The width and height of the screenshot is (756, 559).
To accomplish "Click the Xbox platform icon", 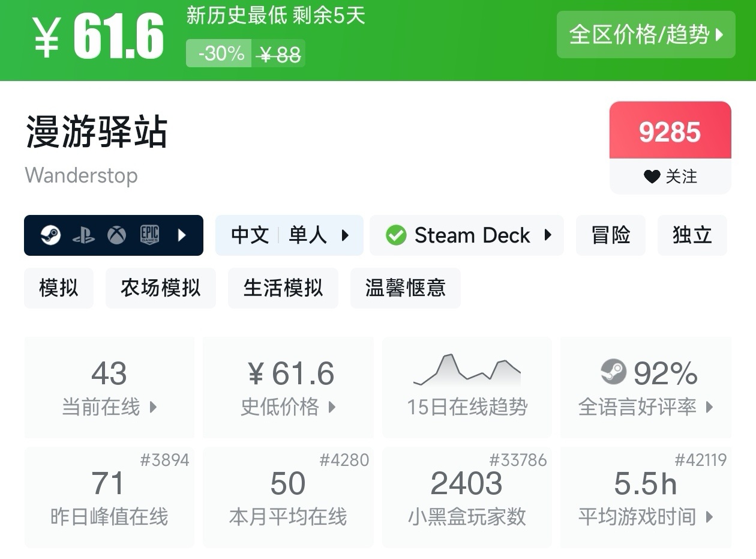I will (x=116, y=235).
